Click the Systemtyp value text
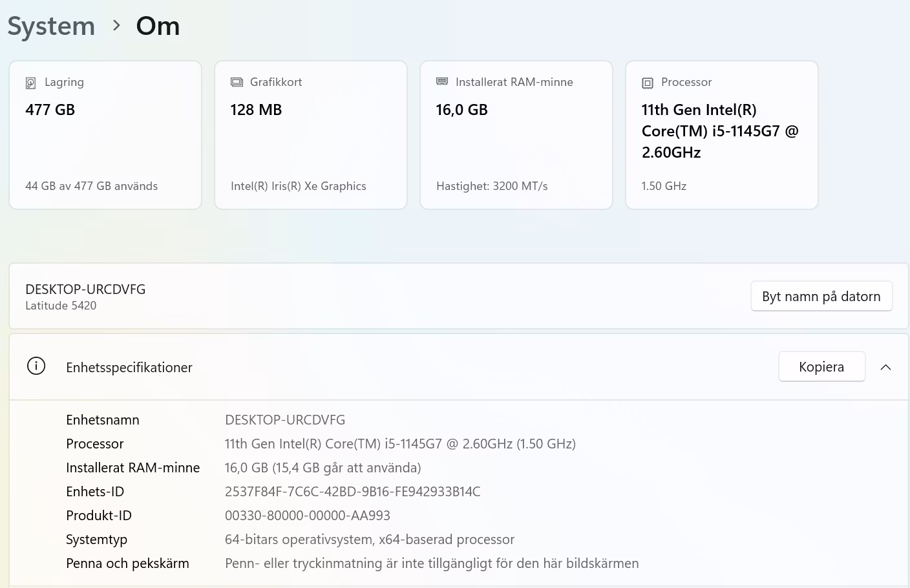This screenshot has width=910, height=588. coord(369,540)
